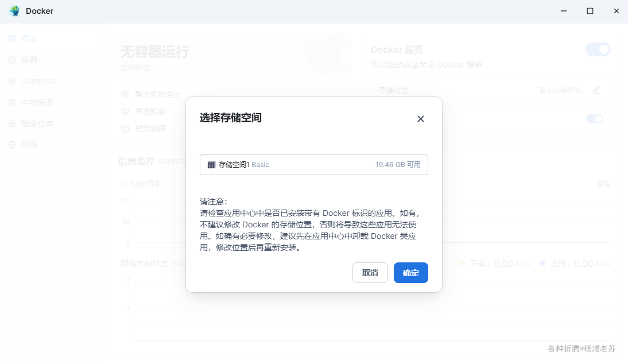Click the 暂无镜像 disc icon
The image size is (628, 364).
[x=125, y=111]
